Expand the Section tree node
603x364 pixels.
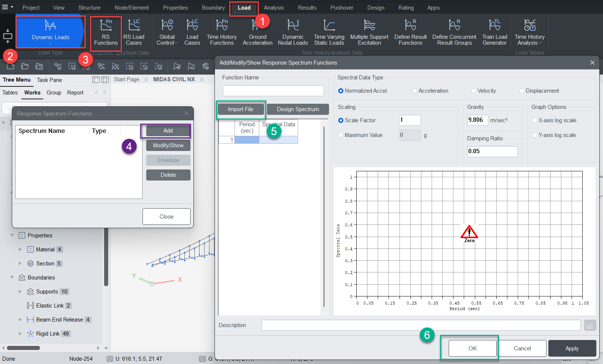click(20, 264)
